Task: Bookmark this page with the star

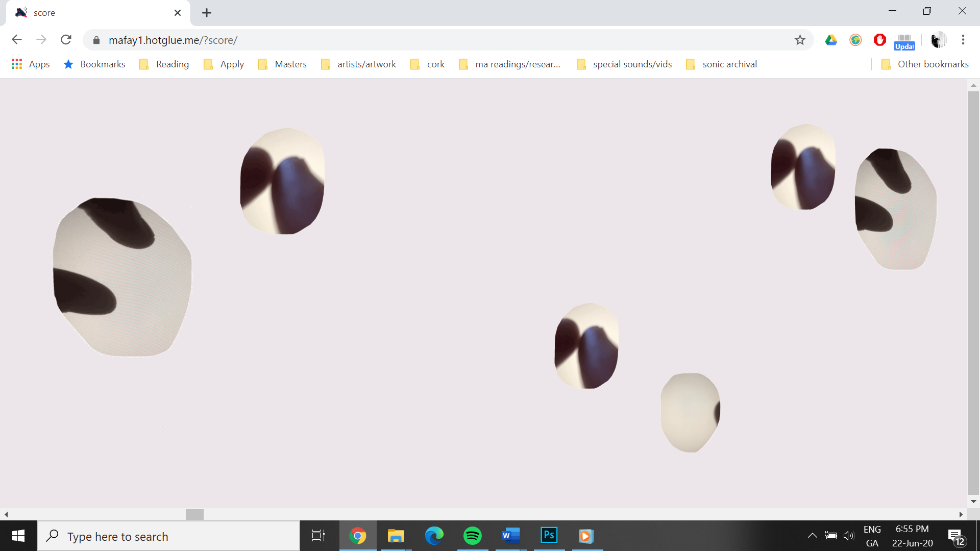Action: (800, 40)
